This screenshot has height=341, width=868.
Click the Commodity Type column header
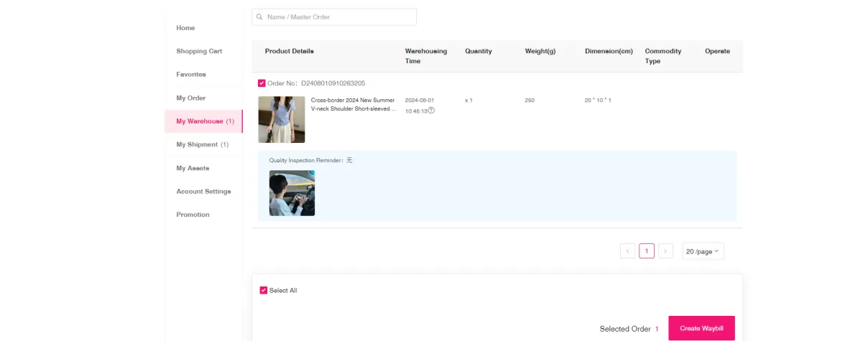pyautogui.click(x=663, y=56)
